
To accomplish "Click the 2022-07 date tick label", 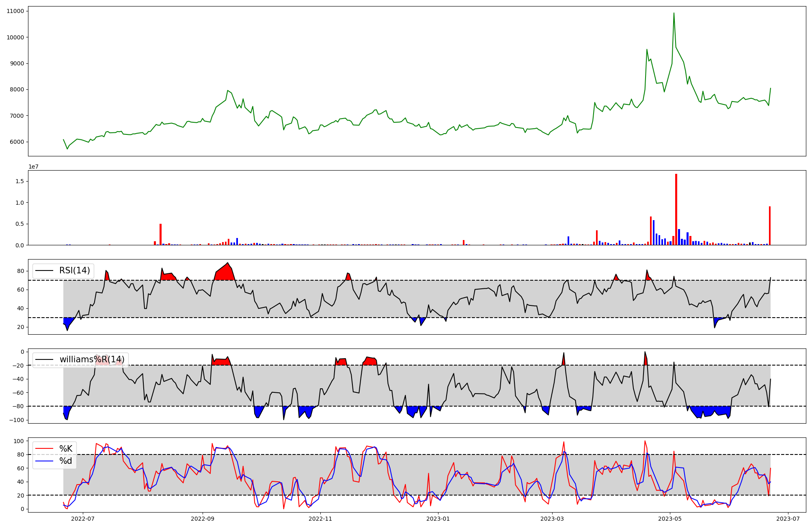I will (x=83, y=519).
